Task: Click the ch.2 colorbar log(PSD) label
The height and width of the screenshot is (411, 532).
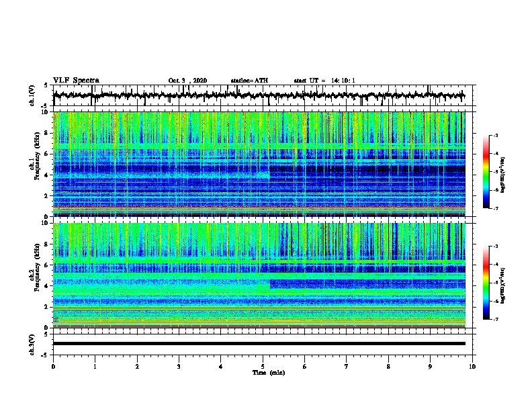Action: click(502, 285)
